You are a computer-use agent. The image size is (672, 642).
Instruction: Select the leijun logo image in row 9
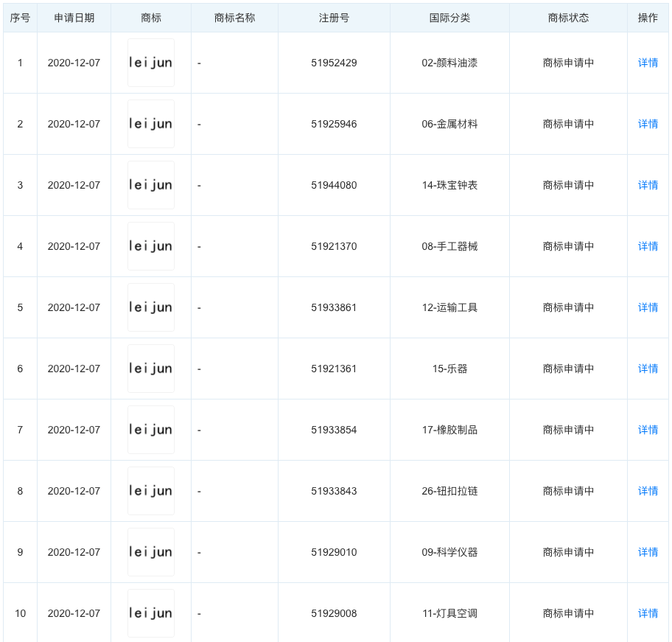tap(150, 552)
